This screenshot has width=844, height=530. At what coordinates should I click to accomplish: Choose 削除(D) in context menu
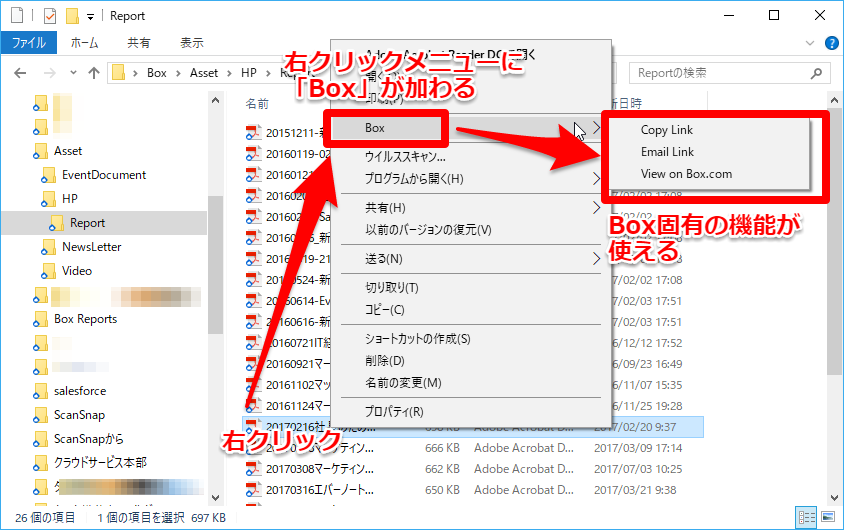384,361
